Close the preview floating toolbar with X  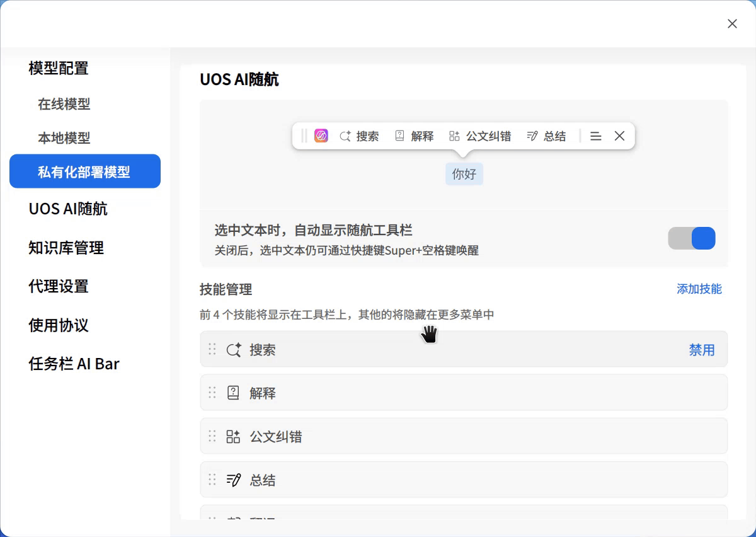tap(619, 136)
